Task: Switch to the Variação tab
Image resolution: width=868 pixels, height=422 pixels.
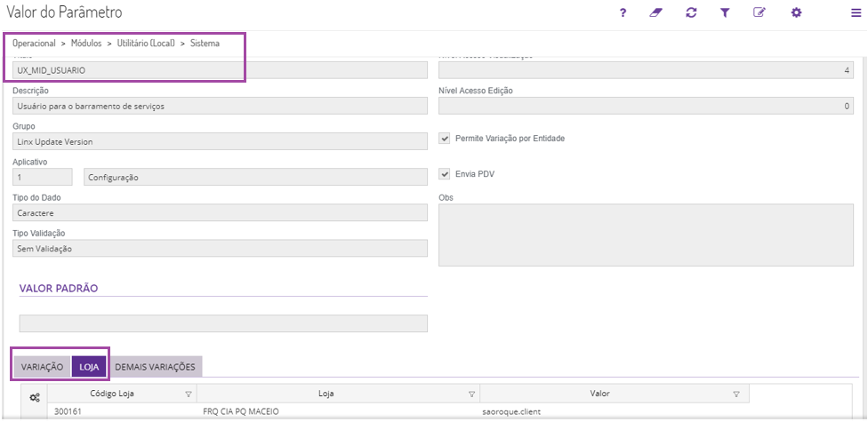Action: pos(42,366)
